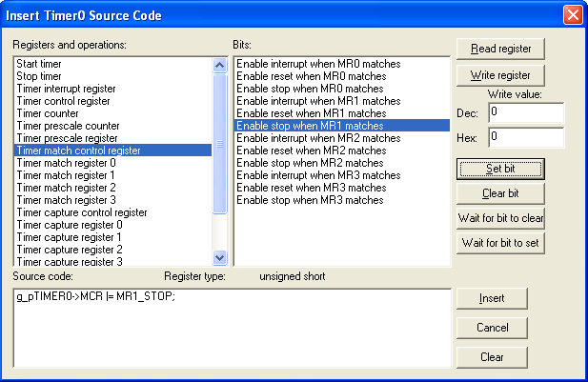Select Timer capture register 0
Viewport: 588px width, 382px height.
pos(112,225)
